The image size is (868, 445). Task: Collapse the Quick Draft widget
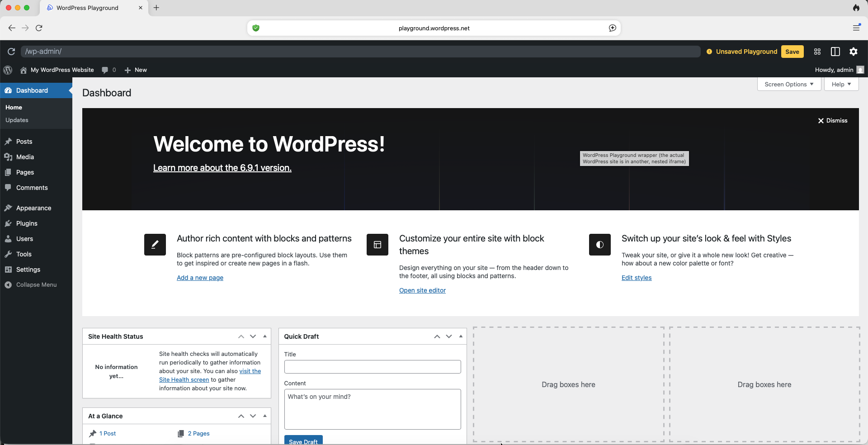[x=460, y=336]
